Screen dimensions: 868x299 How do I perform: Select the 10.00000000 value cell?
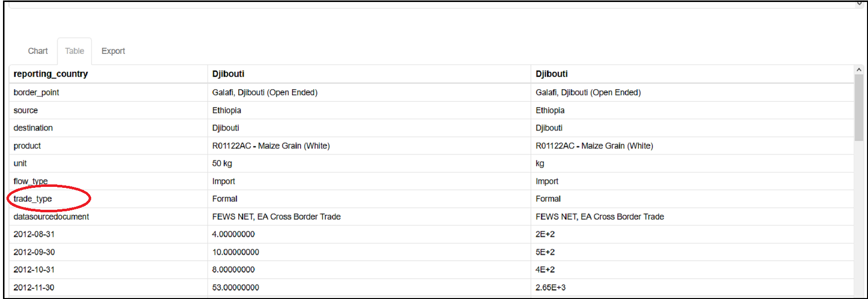pyautogui.click(x=236, y=252)
